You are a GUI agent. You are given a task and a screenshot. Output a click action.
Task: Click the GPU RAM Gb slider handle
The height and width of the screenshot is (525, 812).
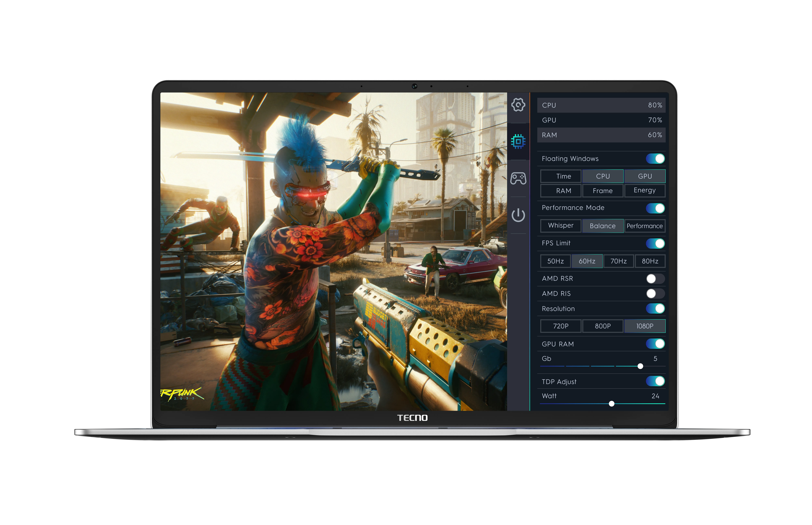(x=640, y=366)
